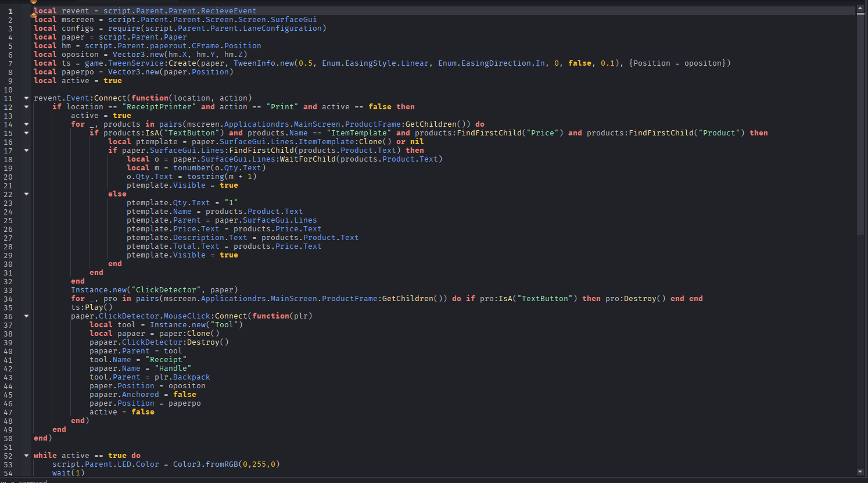Image resolution: width=868 pixels, height=483 pixels.
Task: Collapse the else block on line 22
Action: (x=26, y=194)
